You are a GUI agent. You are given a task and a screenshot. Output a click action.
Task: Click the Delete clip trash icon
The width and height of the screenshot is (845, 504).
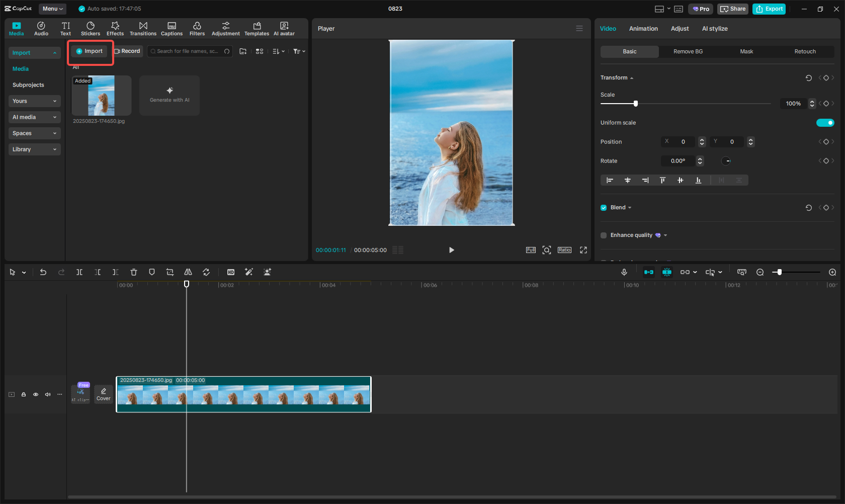(x=134, y=272)
